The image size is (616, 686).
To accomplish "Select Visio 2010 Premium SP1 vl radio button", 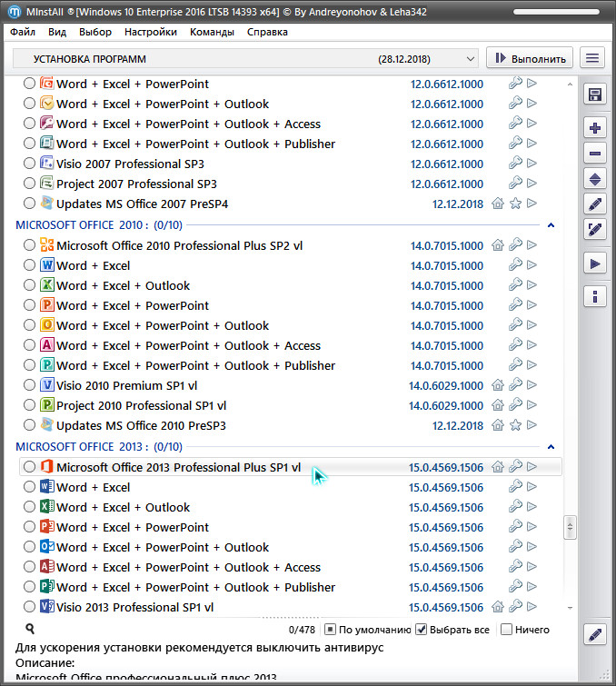I will 30,385.
